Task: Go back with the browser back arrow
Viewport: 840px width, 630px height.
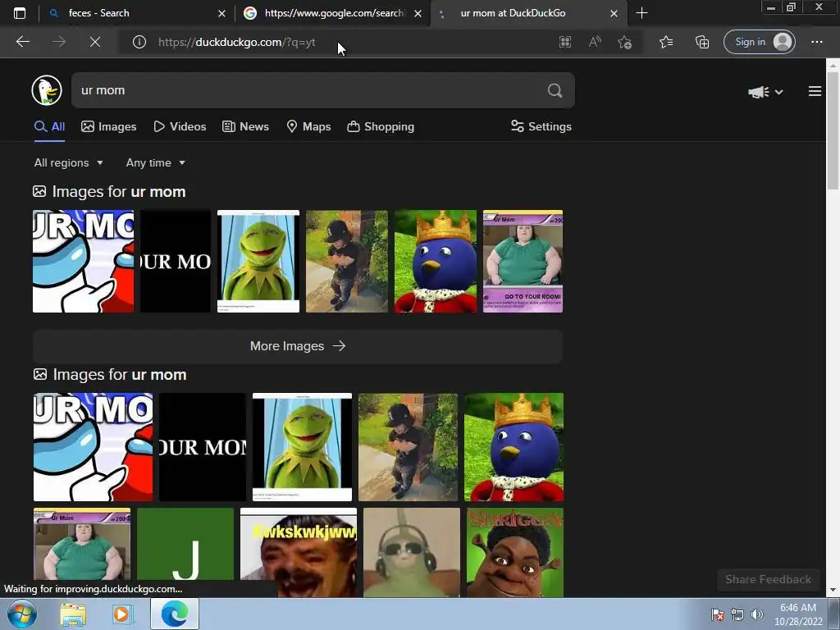Action: (22, 42)
